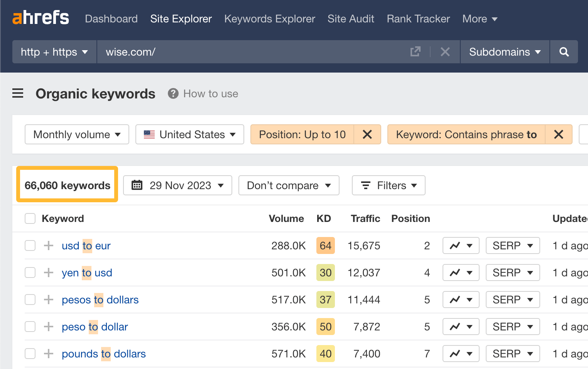Select the checkbox for pesos to dollars
Screen dimensions: 588x369
point(30,300)
